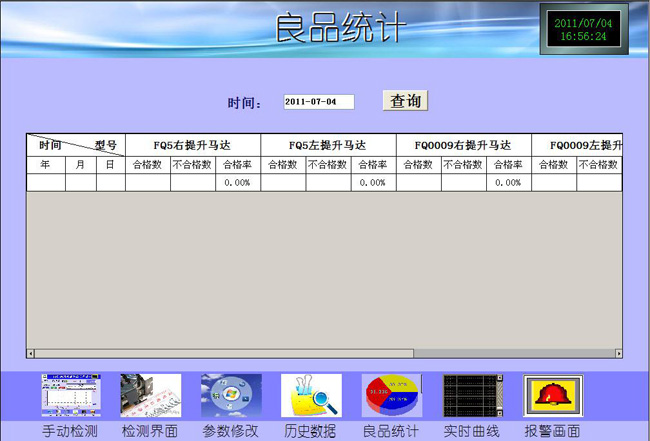Click the 月 month column header

(81, 165)
